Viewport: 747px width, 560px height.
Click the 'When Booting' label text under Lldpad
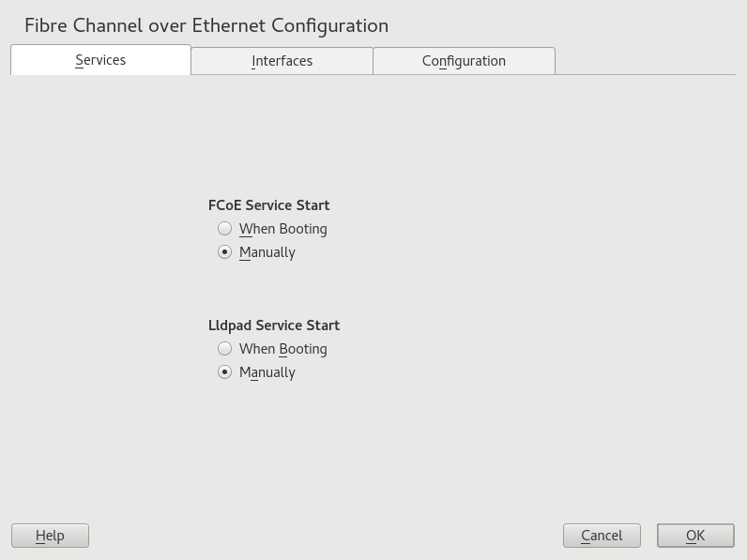coord(283,349)
